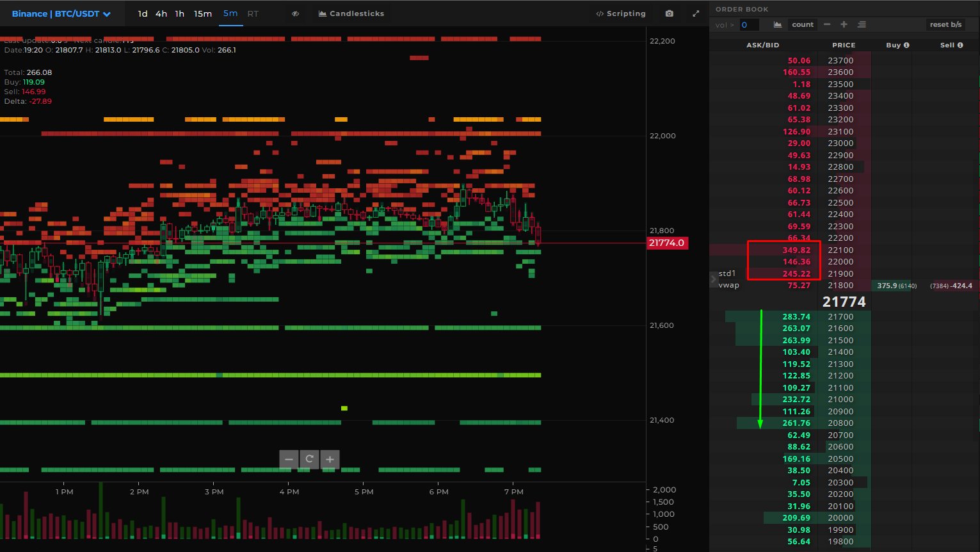The image size is (980, 552).
Task: Click the histogram icon in the order book header
Action: (776, 24)
